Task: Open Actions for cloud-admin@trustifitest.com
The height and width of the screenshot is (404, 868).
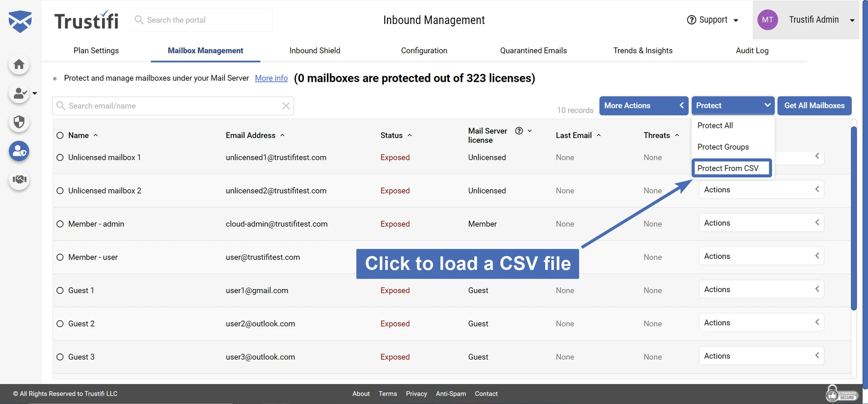Action: (x=761, y=223)
